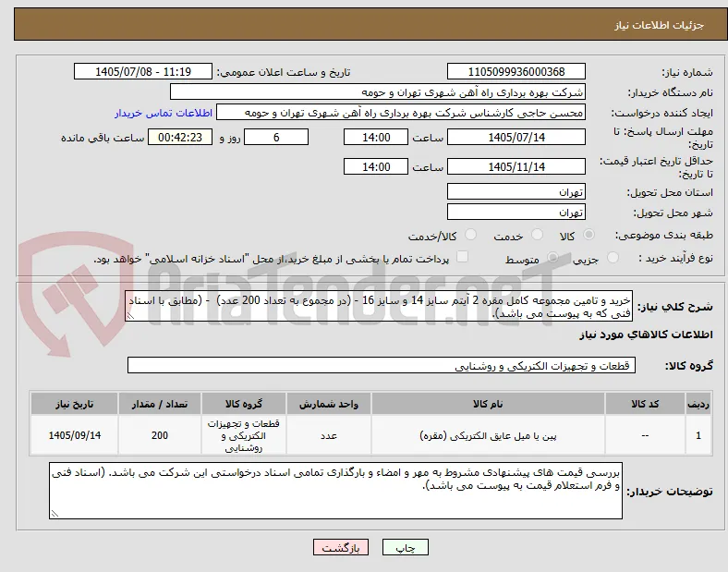Click delivery city field تهران

[516, 212]
